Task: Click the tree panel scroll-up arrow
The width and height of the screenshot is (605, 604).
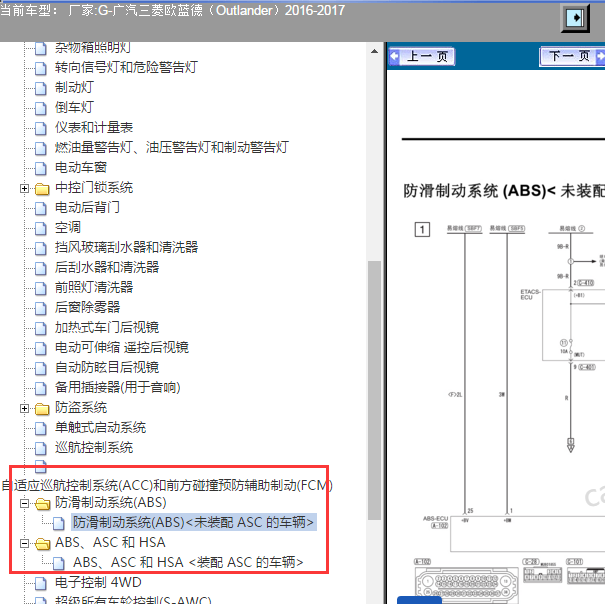Action: [374, 51]
